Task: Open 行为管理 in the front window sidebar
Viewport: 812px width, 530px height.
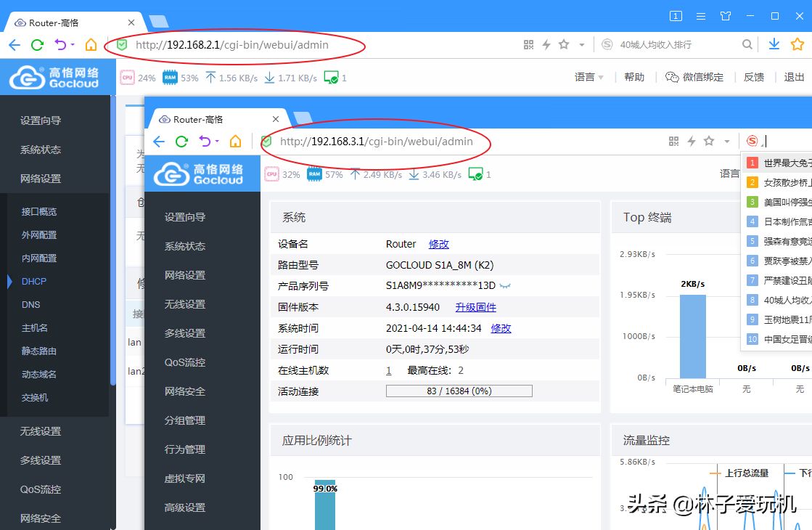Action: (x=185, y=449)
